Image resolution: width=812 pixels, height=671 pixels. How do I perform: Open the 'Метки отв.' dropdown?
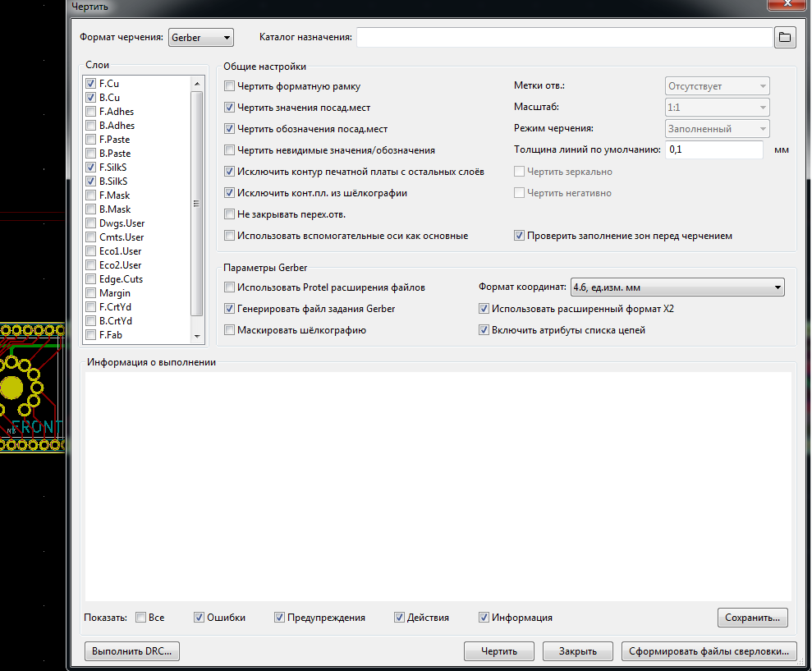716,86
